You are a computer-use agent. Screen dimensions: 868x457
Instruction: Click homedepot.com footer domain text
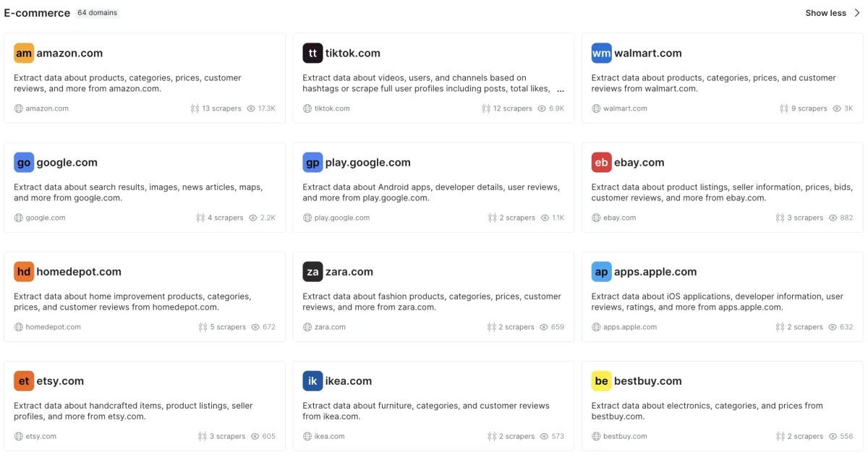(54, 327)
